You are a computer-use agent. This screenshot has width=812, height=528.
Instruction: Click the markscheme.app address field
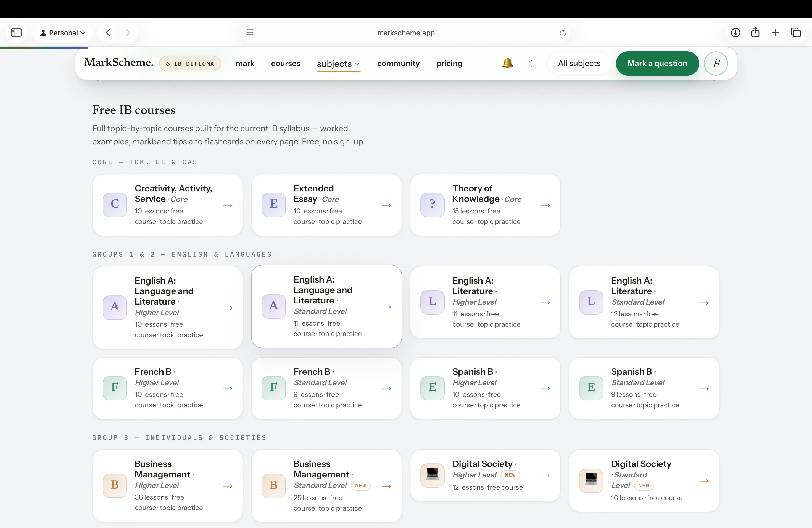pos(406,33)
